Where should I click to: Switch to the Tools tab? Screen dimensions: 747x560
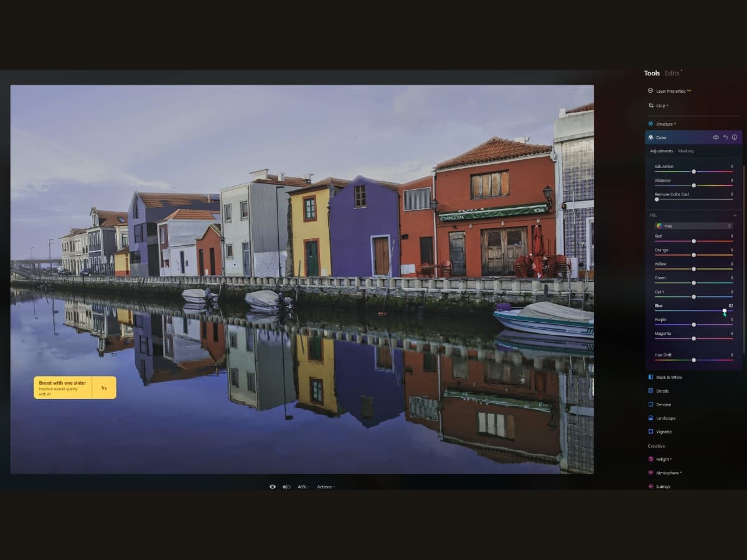[x=652, y=73]
